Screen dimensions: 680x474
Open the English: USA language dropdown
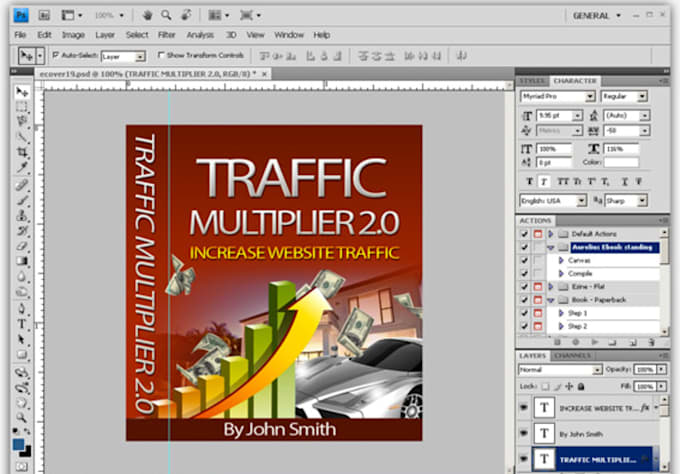(x=581, y=200)
